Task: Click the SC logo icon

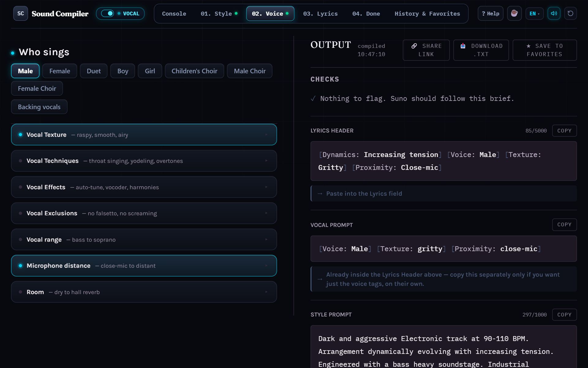Action: point(21,13)
